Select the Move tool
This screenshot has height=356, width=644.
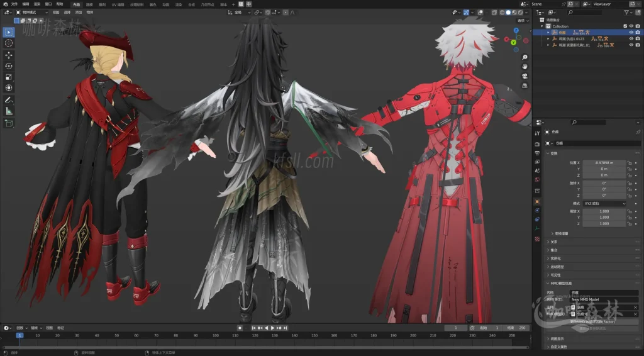(9, 55)
